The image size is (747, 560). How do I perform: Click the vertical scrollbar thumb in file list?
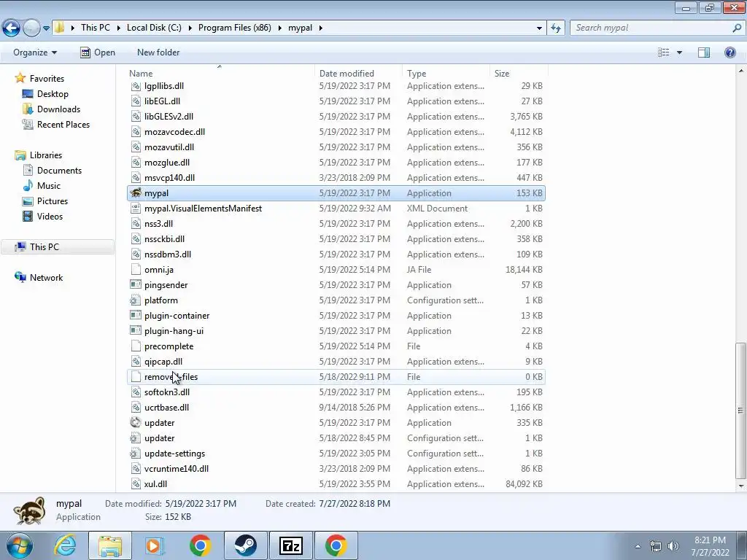[x=741, y=411]
